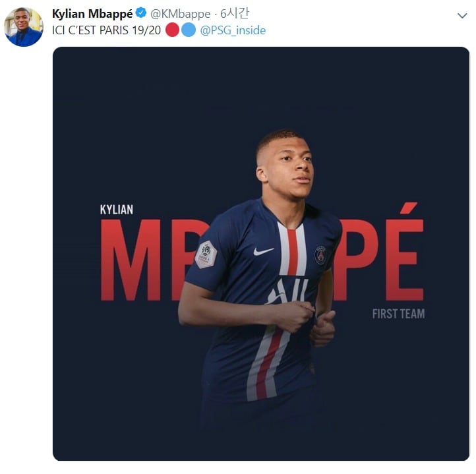Screen dimensions: 476x474
Task: Click the white KYLIAN text in image
Action: click(x=117, y=210)
